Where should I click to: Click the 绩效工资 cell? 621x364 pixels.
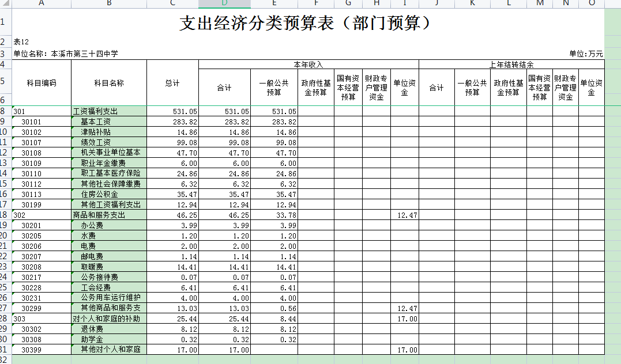coord(109,142)
